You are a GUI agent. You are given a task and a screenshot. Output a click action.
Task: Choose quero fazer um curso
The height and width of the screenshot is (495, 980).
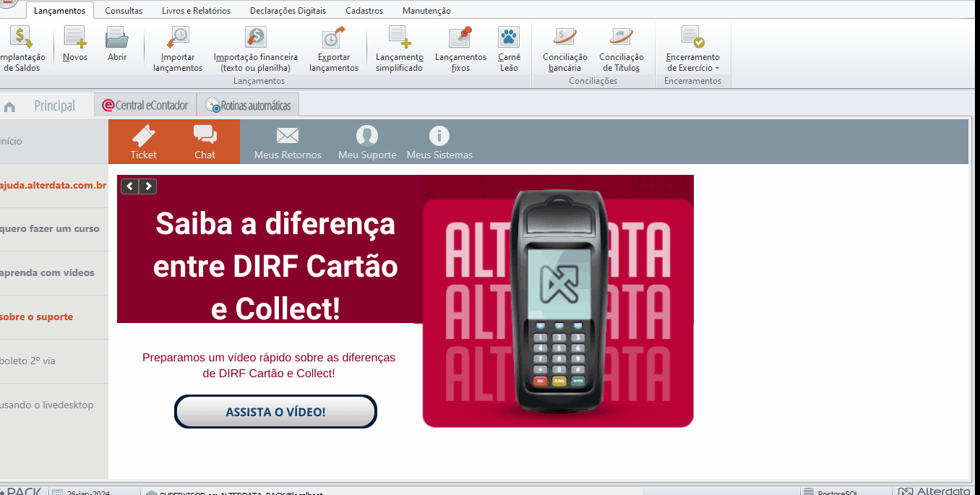coord(54,229)
